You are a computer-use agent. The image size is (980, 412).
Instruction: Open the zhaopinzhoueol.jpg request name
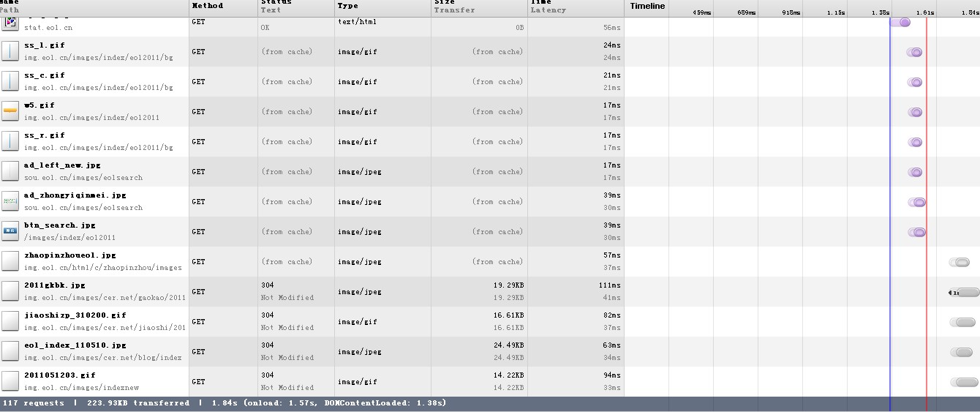69,255
